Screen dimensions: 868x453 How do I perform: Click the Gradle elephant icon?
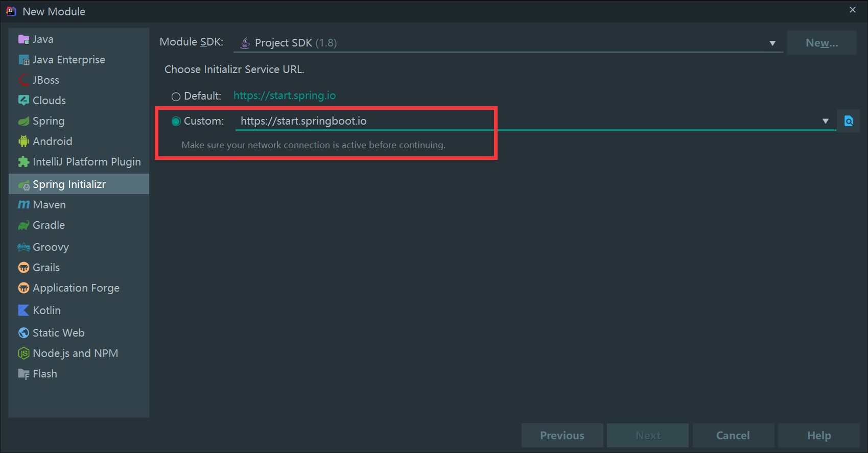click(x=24, y=225)
